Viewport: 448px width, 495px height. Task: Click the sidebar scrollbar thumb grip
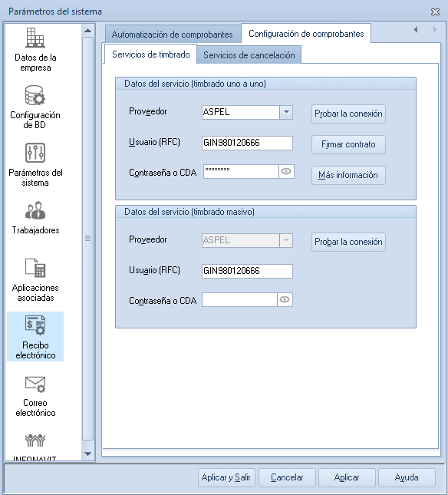(87, 239)
